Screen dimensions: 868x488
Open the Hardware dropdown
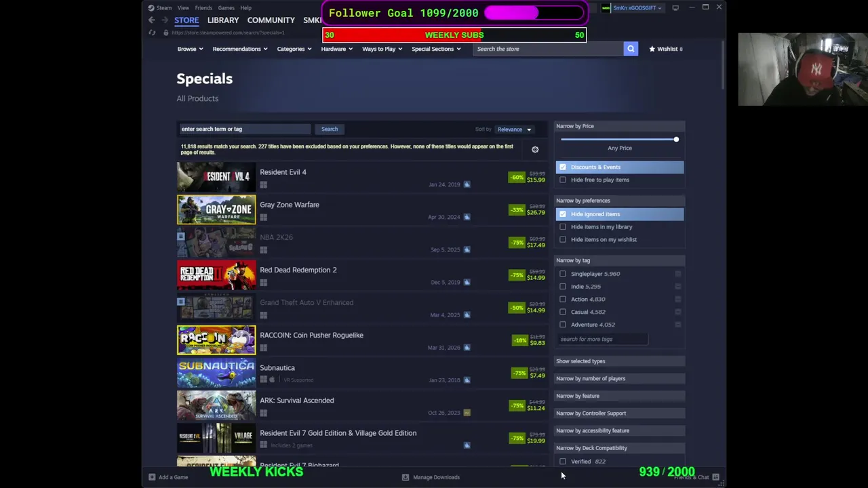pos(336,49)
